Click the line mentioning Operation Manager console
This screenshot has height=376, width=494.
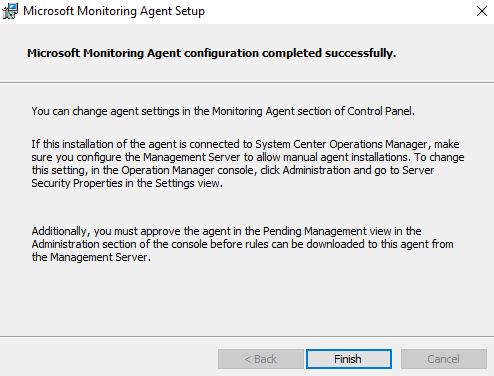coord(233,170)
